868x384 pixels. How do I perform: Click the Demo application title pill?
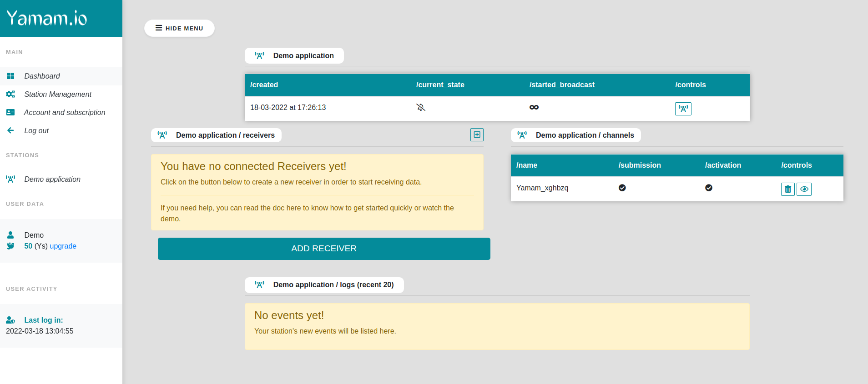(x=294, y=55)
